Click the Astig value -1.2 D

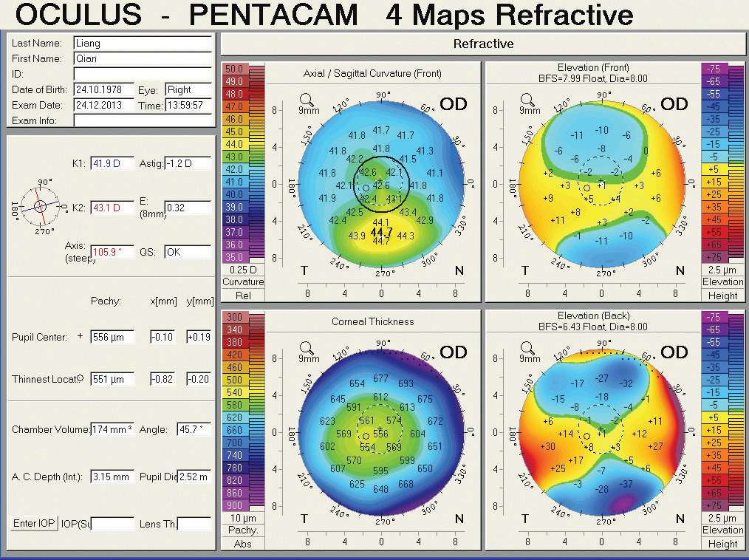(x=188, y=163)
